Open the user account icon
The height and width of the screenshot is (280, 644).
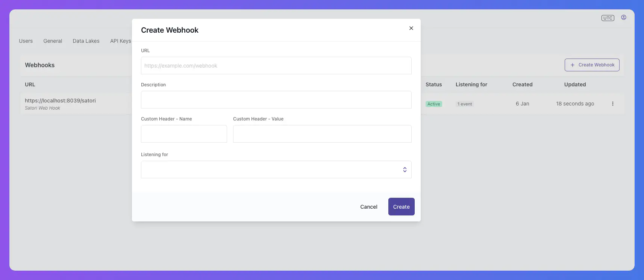(624, 17)
